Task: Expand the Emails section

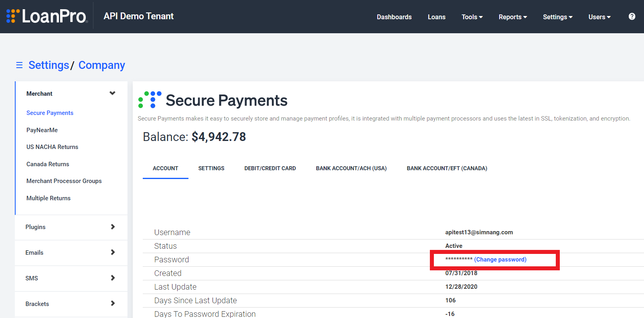Action: [71, 253]
